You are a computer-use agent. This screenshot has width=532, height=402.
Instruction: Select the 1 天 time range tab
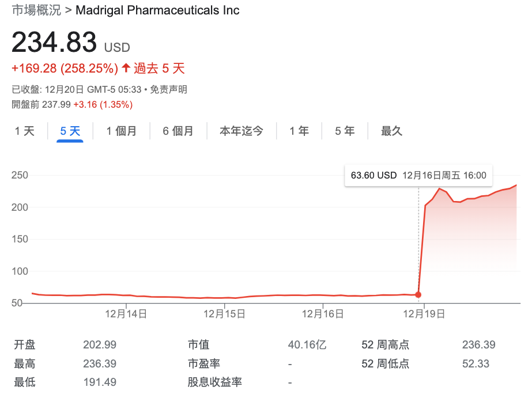point(24,131)
